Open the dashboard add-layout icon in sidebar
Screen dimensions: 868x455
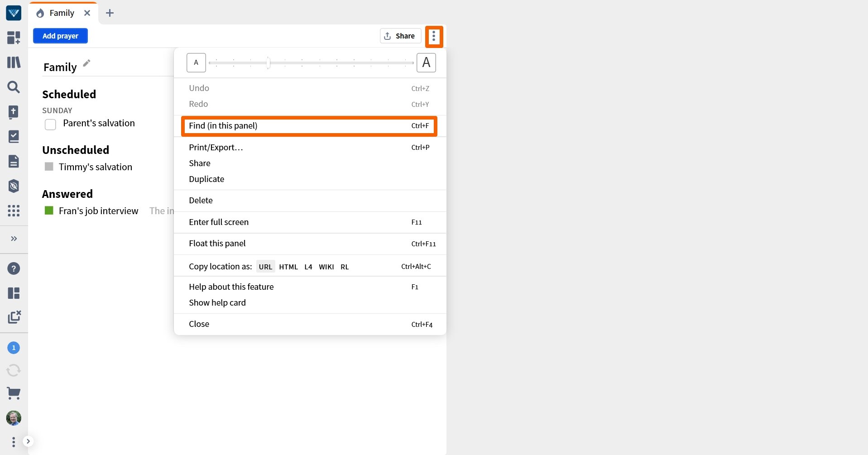[x=14, y=38]
